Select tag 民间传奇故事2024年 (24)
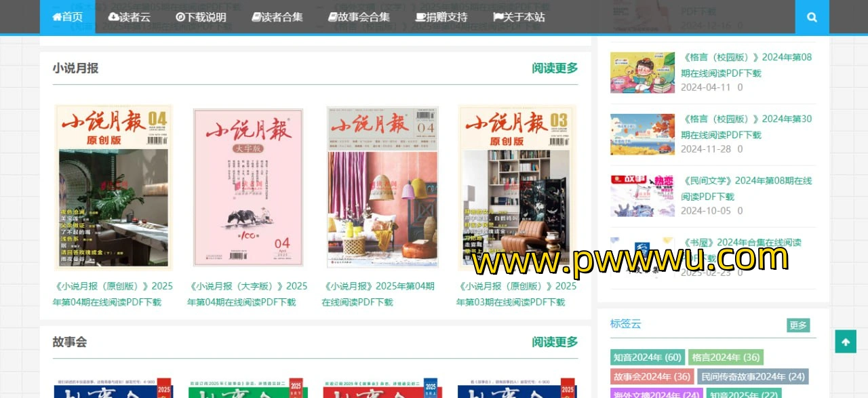The image size is (868, 398). click(x=753, y=376)
